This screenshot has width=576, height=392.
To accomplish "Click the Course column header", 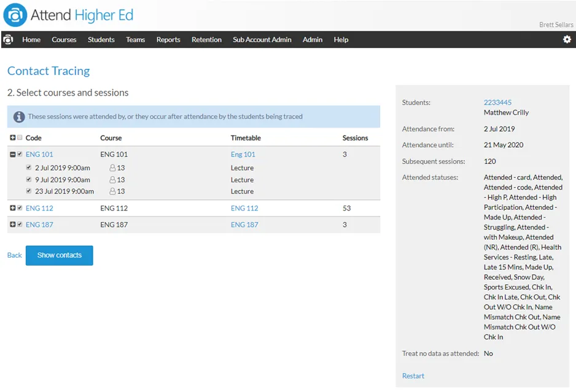I will [x=111, y=138].
